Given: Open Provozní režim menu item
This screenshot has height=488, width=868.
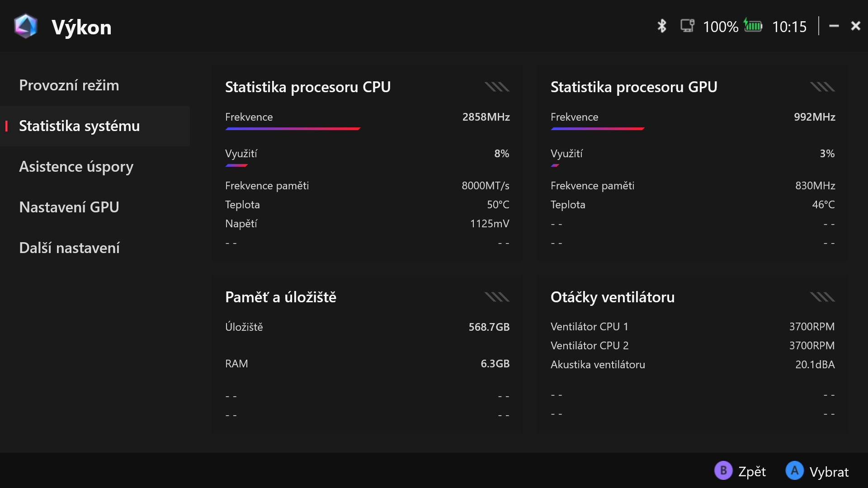Looking at the screenshot, I should tap(69, 85).
